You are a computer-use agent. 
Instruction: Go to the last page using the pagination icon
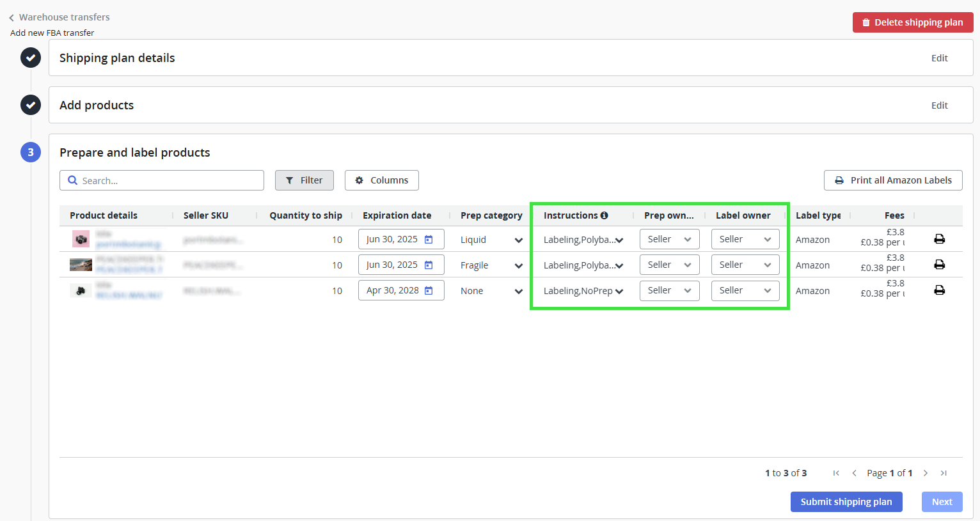[944, 473]
